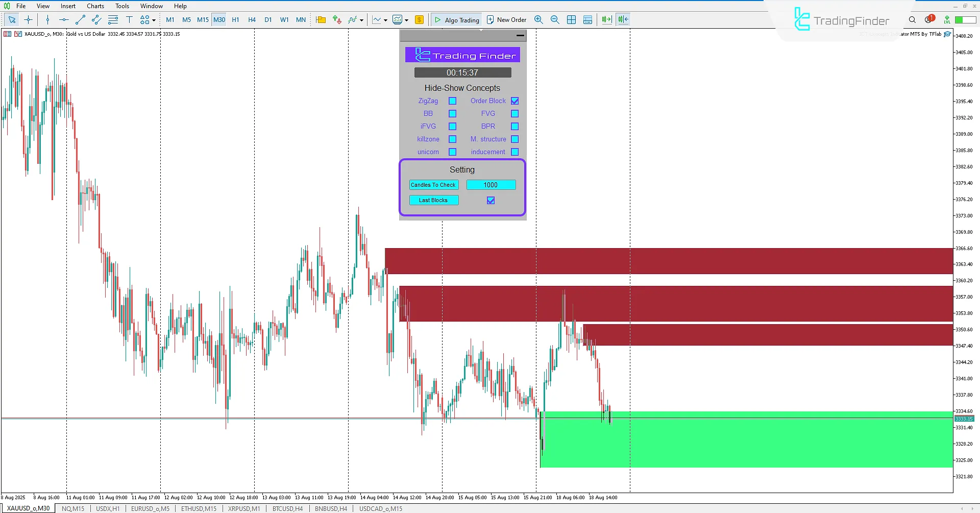Enable the FVG concept checkbox

(x=515, y=113)
